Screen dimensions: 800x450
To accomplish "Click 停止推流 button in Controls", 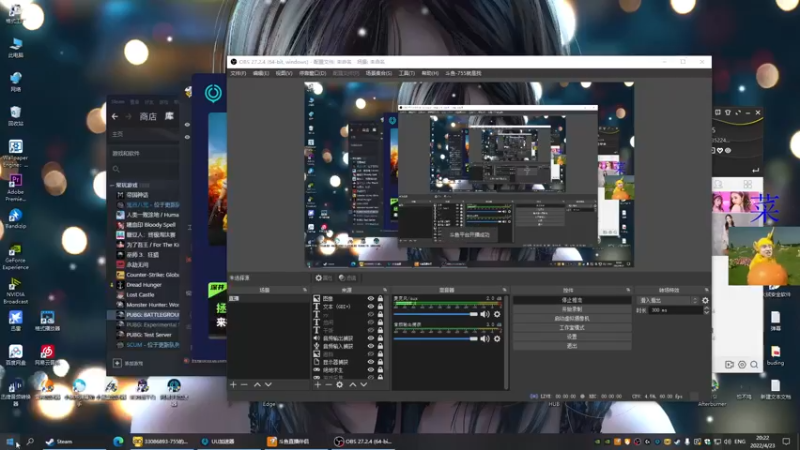I will 571,301.
